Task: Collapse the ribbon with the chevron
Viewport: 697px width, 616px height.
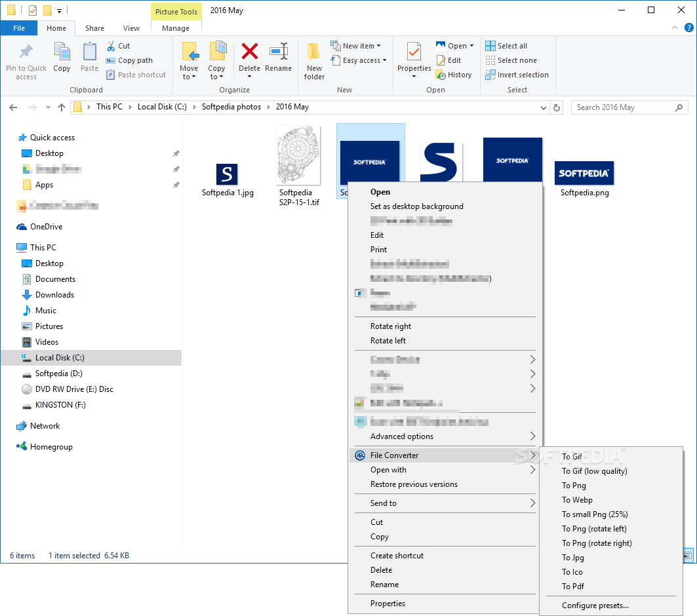Action: click(675, 28)
